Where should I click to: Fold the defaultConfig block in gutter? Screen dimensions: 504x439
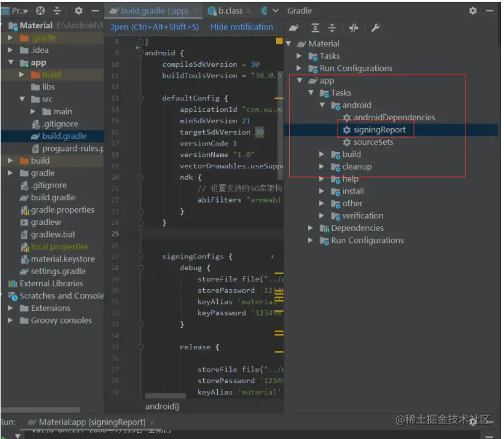[141, 98]
